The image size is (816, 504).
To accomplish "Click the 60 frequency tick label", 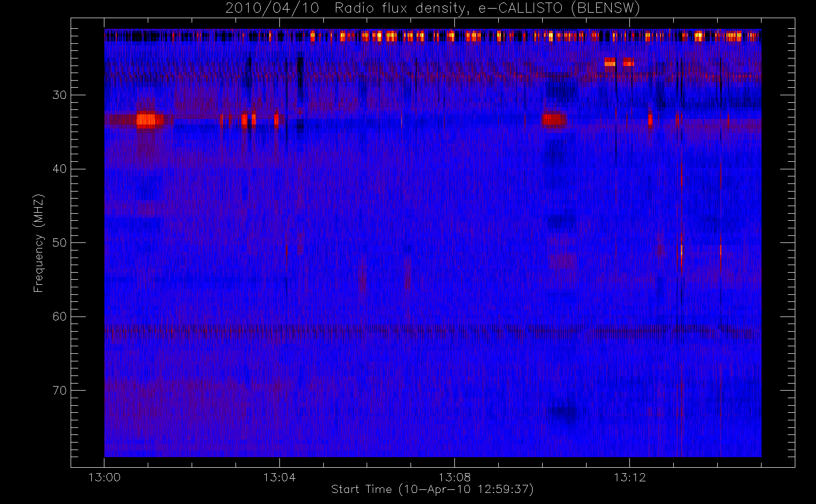I will [60, 317].
